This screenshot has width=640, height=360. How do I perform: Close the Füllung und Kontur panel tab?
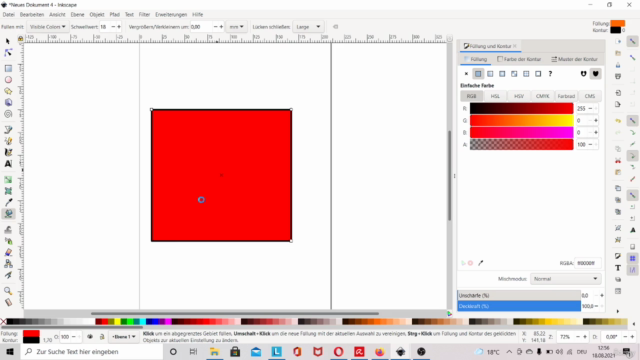(x=515, y=46)
